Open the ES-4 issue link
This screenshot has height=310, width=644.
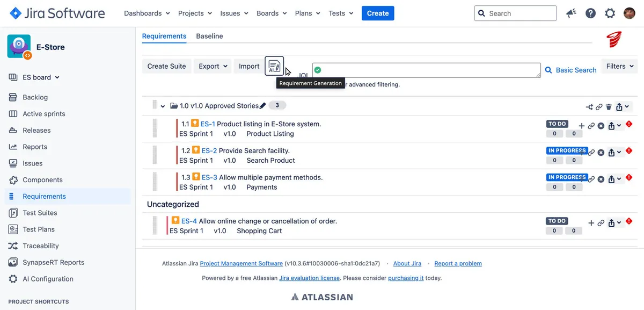pyautogui.click(x=189, y=221)
